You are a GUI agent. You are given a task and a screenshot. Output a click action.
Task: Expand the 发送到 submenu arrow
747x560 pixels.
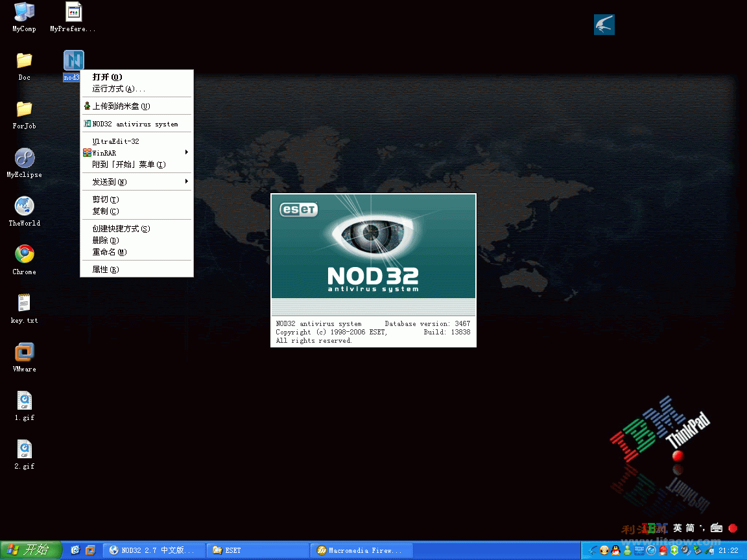point(186,181)
